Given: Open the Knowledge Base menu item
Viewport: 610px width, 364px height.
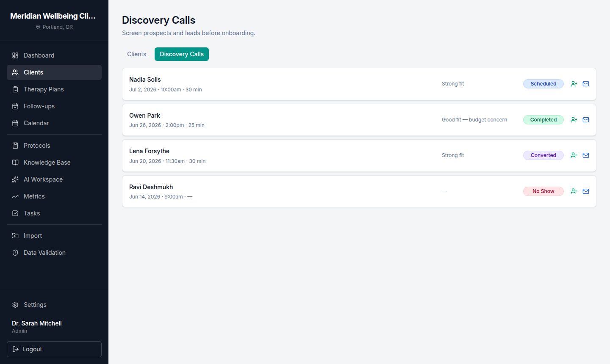Looking at the screenshot, I should click(54, 163).
